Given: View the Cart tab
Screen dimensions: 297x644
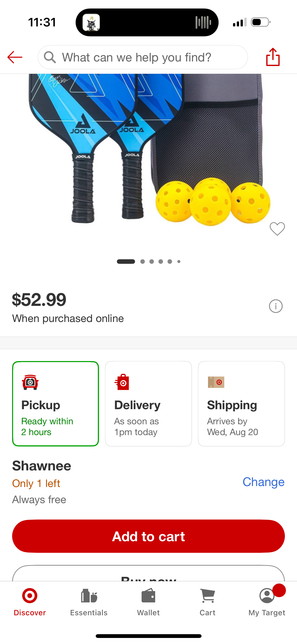Looking at the screenshot, I should pos(208,602).
